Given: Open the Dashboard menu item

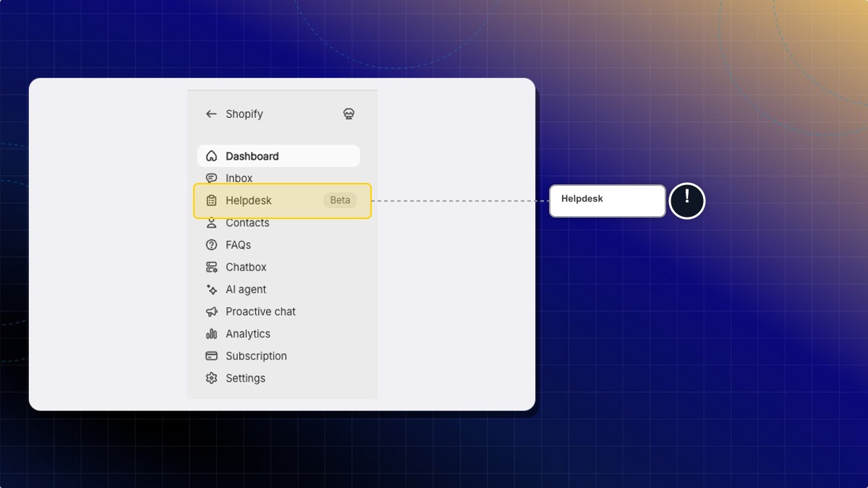Looking at the screenshot, I should (x=278, y=156).
